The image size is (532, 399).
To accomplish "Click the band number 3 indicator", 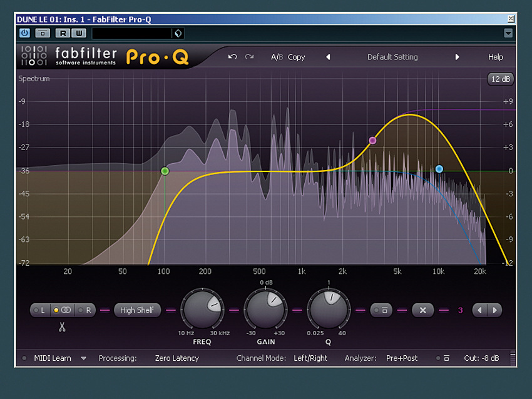I will 461,310.
